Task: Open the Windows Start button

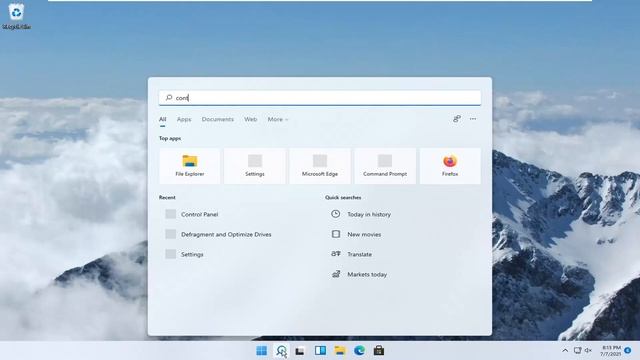Action: tap(261, 351)
